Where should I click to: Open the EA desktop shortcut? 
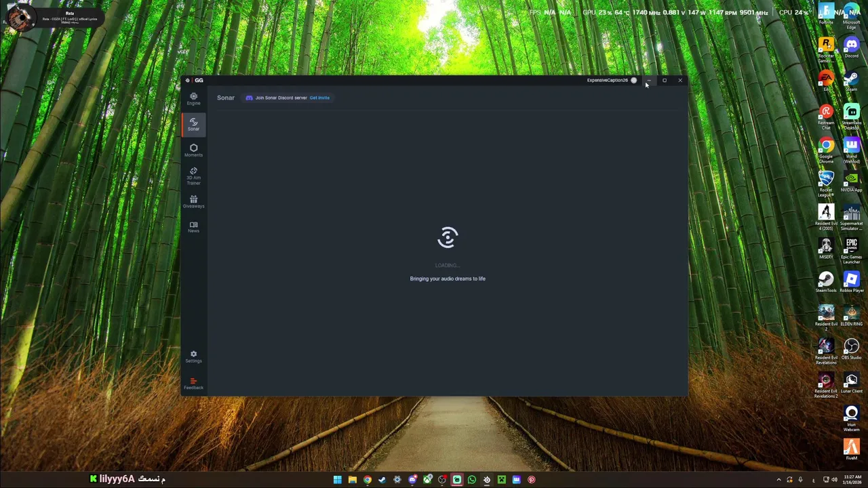tap(826, 81)
